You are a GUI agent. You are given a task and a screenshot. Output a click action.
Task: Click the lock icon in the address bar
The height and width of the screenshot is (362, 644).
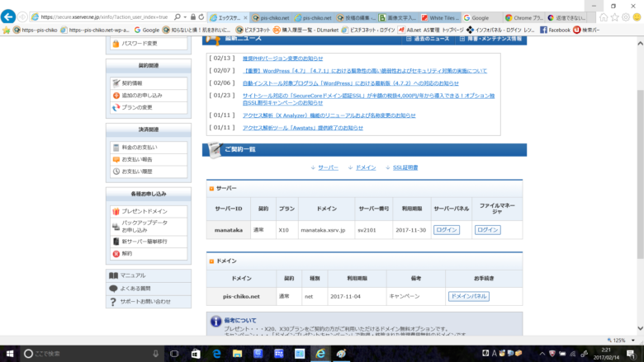click(193, 17)
